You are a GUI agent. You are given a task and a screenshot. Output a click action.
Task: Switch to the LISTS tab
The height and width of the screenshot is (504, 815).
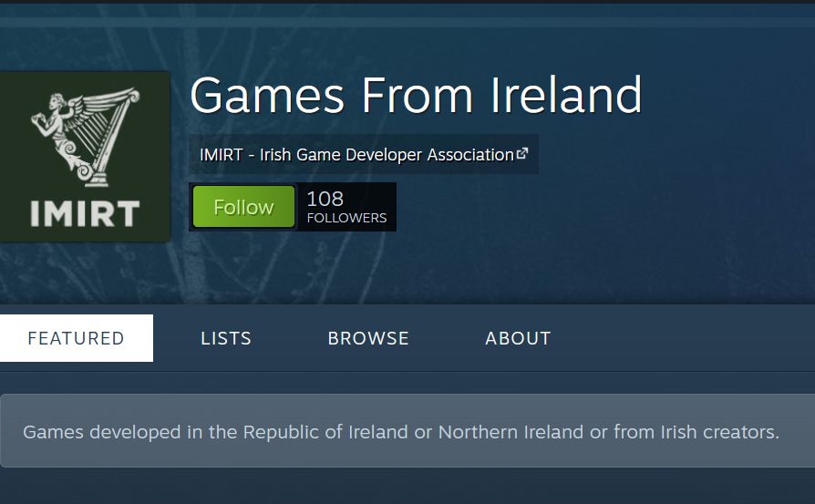(226, 338)
